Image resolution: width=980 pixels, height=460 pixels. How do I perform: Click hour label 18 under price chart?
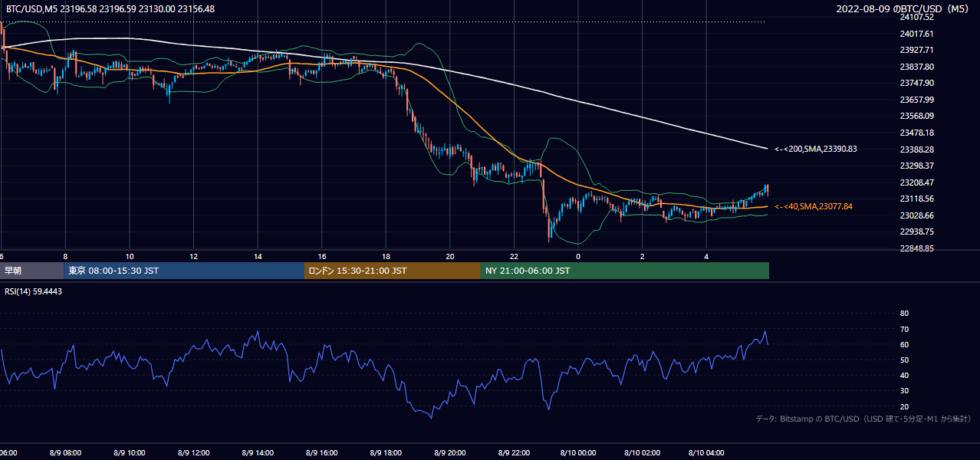[386, 256]
